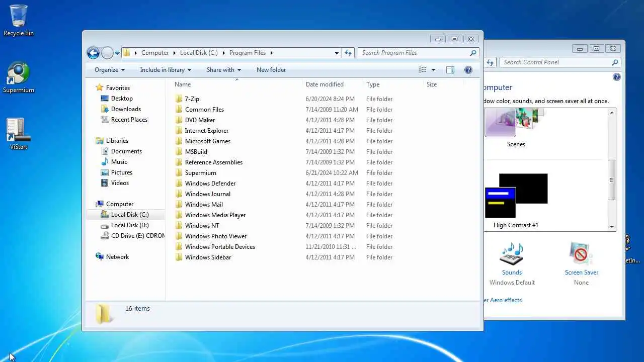This screenshot has width=644, height=362.
Task: Select Recent Places in navigation pane
Action: click(129, 120)
